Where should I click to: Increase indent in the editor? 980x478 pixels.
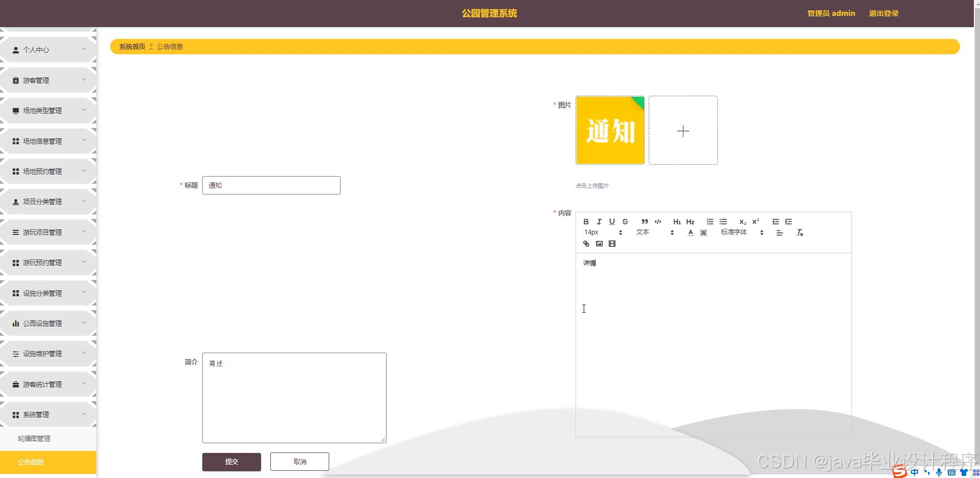[x=789, y=222]
